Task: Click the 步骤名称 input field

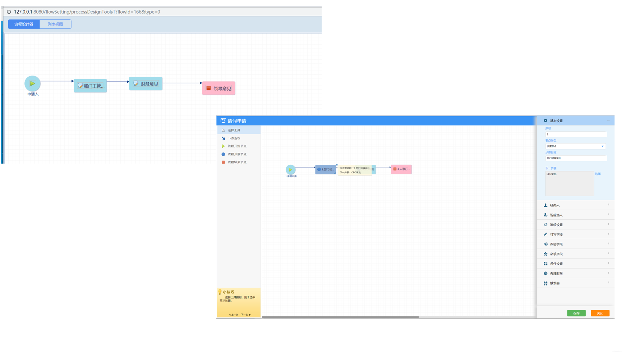Action: (576, 158)
